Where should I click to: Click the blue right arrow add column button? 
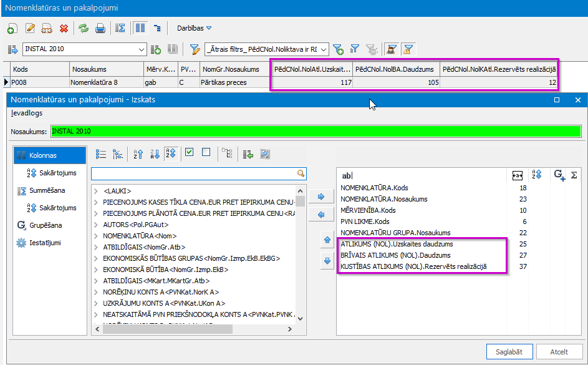[321, 197]
